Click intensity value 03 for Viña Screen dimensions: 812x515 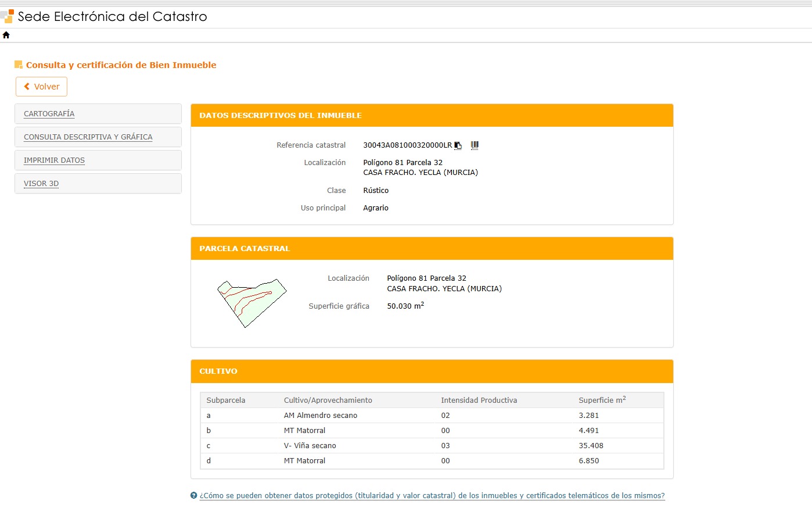(x=445, y=446)
